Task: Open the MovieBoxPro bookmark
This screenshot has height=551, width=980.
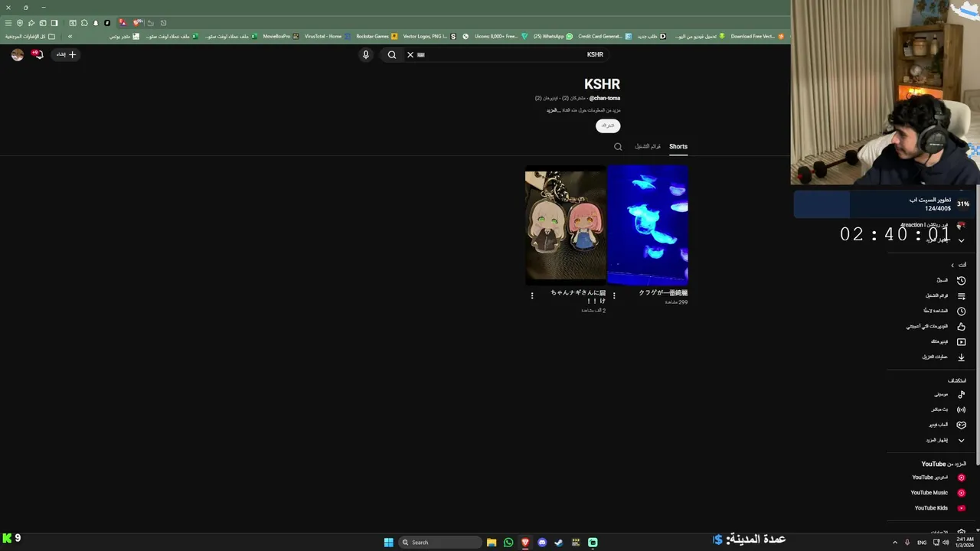Action: pos(280,36)
